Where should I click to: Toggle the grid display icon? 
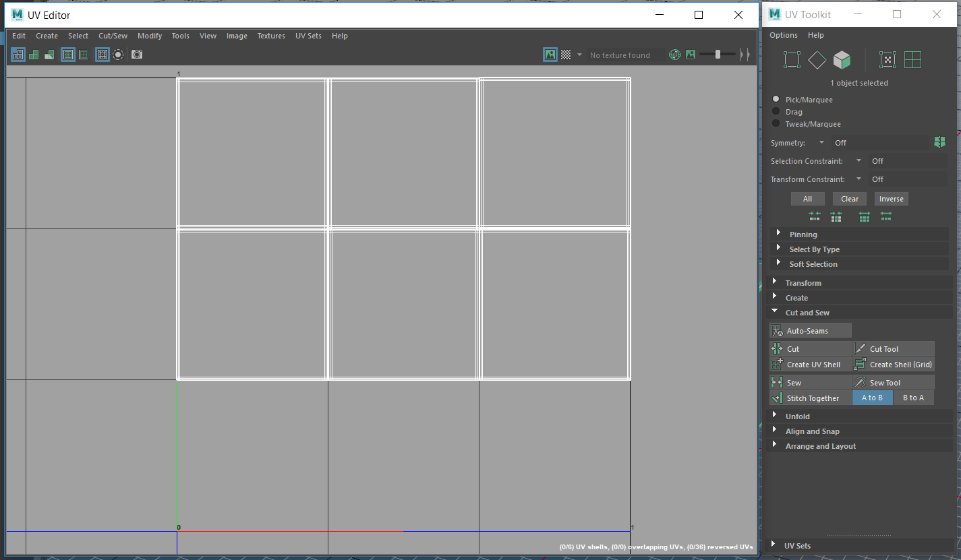[x=103, y=55]
